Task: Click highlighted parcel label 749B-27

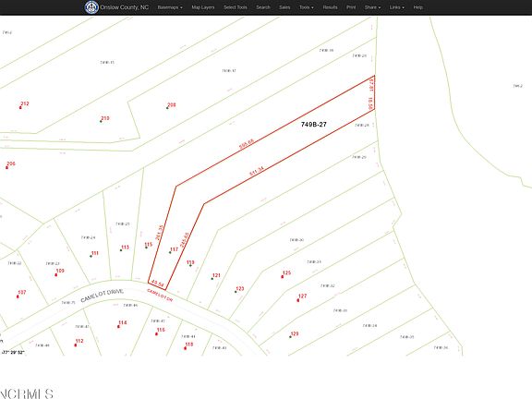Action: pyautogui.click(x=313, y=125)
